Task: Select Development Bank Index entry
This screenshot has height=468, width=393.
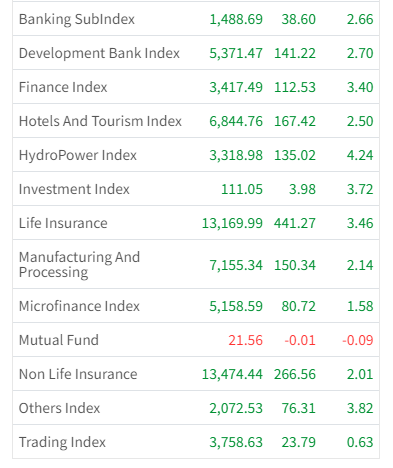Action: pos(99,53)
